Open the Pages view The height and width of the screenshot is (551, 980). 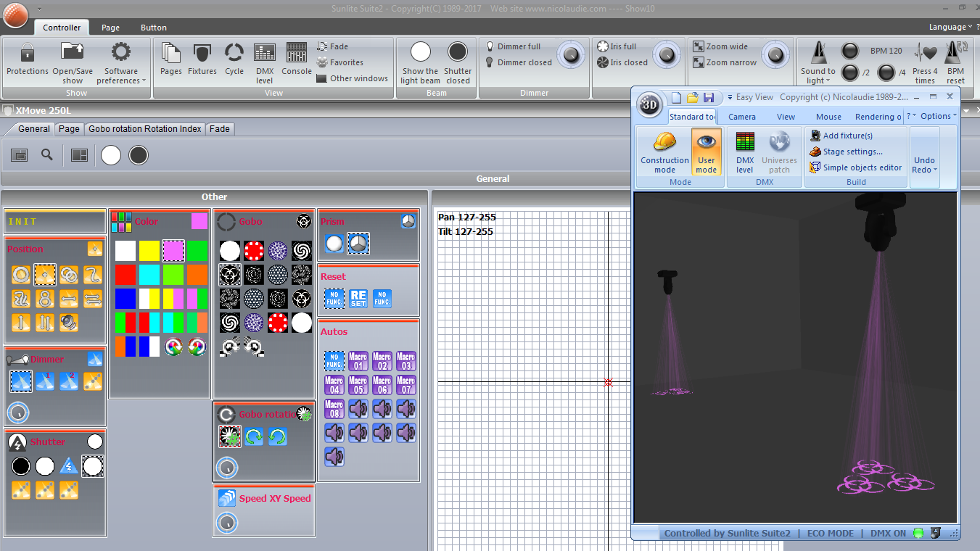(171, 52)
